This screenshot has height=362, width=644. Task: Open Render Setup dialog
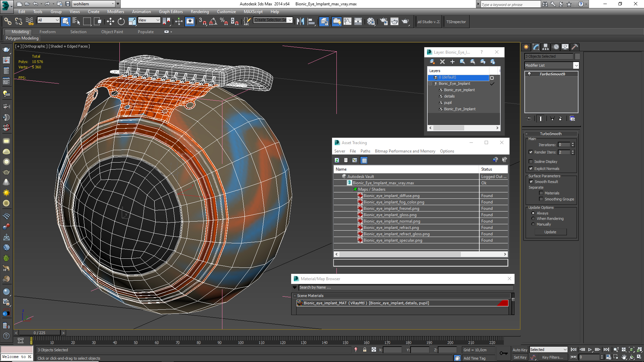click(x=384, y=22)
